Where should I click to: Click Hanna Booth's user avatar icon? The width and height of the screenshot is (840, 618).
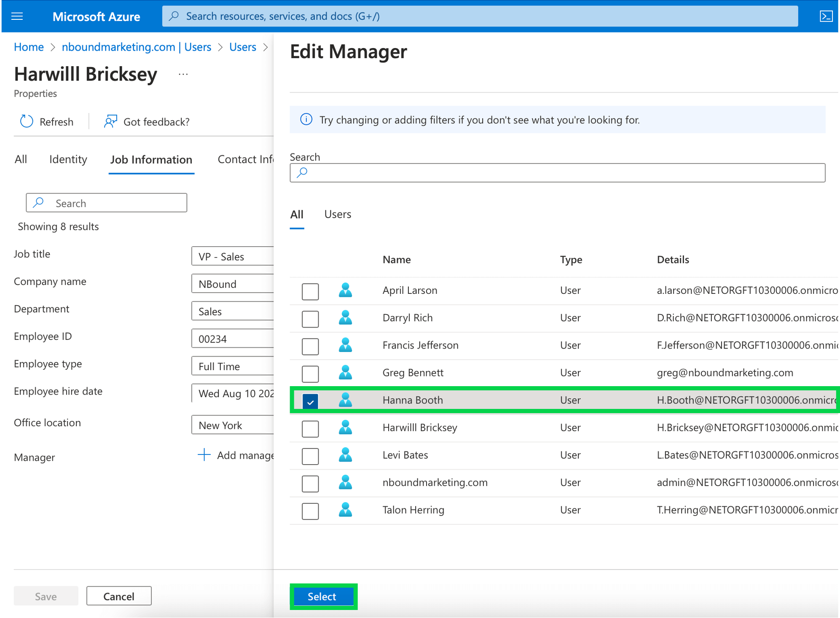pos(345,400)
